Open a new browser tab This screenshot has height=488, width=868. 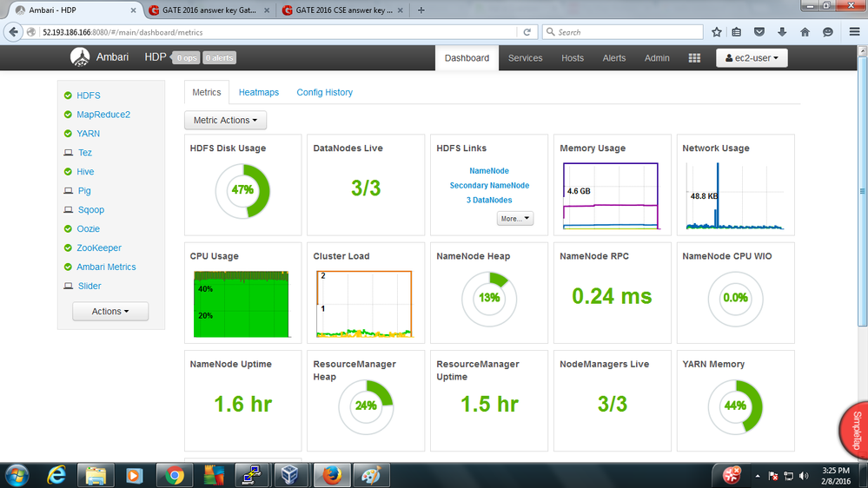click(x=421, y=10)
